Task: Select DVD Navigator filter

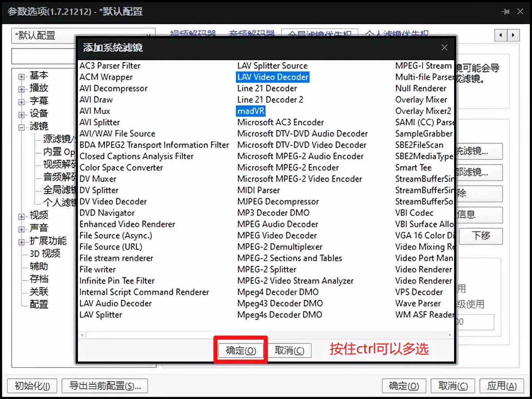Action: pyautogui.click(x=107, y=213)
